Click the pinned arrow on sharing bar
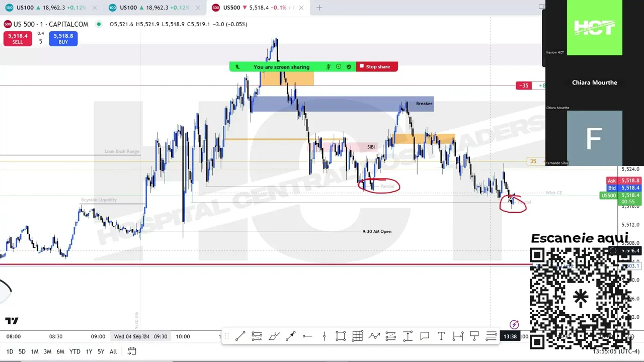The height and width of the screenshot is (362, 644). (x=237, y=67)
